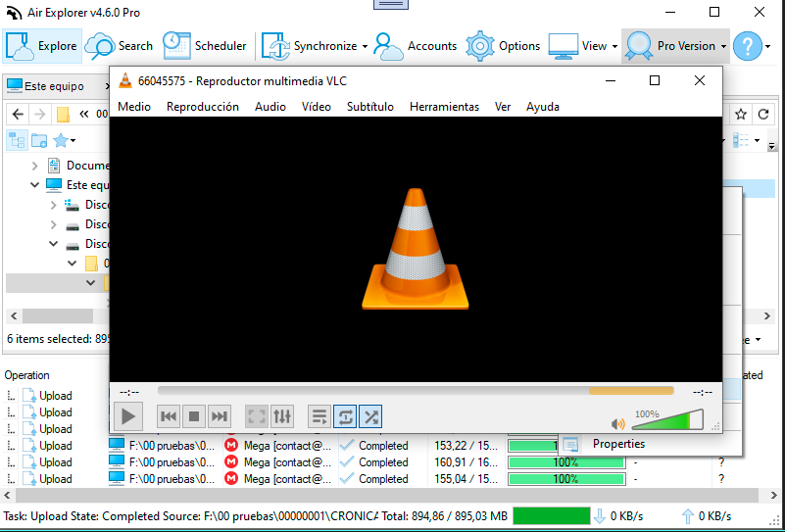Mute VLC with the speaker icon
This screenshot has width=785, height=532.
point(618,424)
